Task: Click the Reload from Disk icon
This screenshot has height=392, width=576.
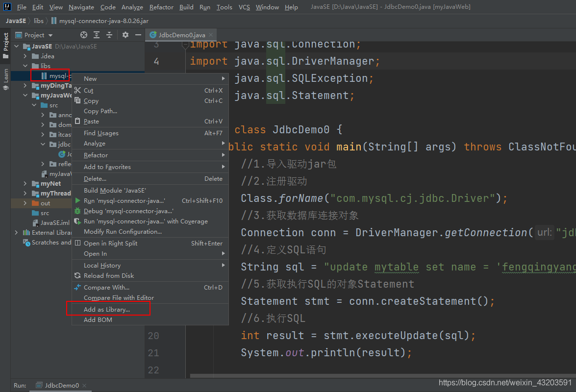Action: point(77,276)
